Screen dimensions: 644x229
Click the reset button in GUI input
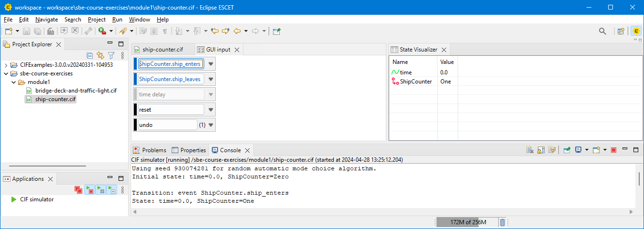tap(170, 110)
